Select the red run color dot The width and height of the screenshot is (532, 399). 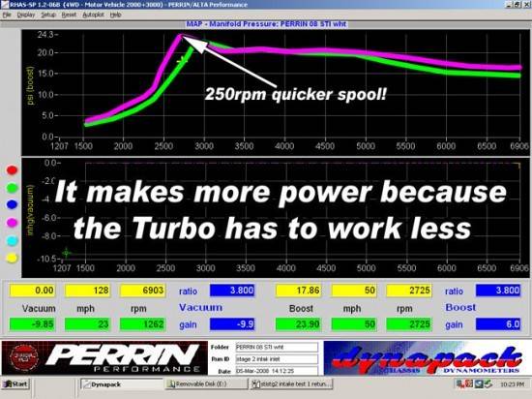12,170
